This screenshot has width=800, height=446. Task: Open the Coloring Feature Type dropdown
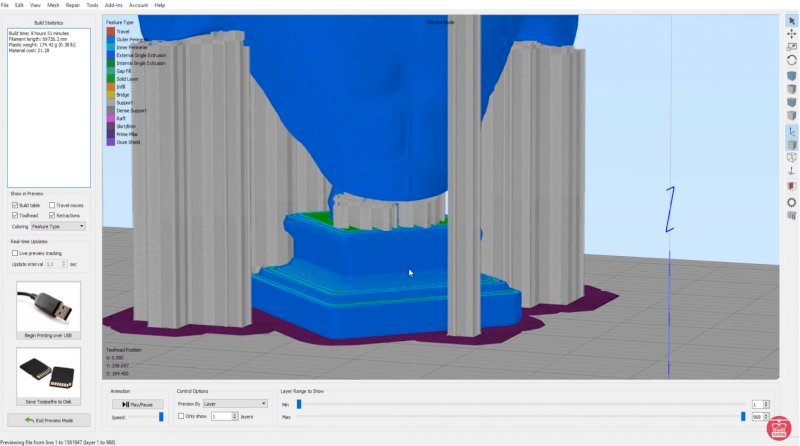(58, 226)
